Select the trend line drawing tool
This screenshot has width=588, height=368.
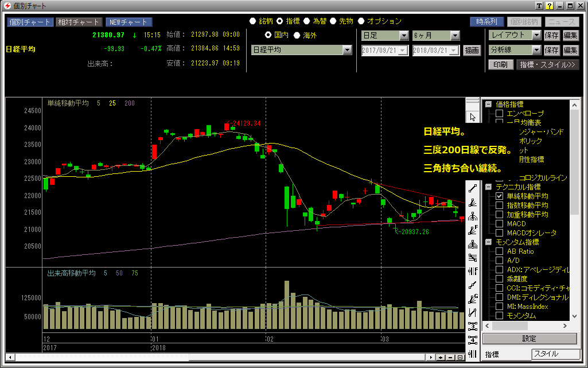coord(473,188)
